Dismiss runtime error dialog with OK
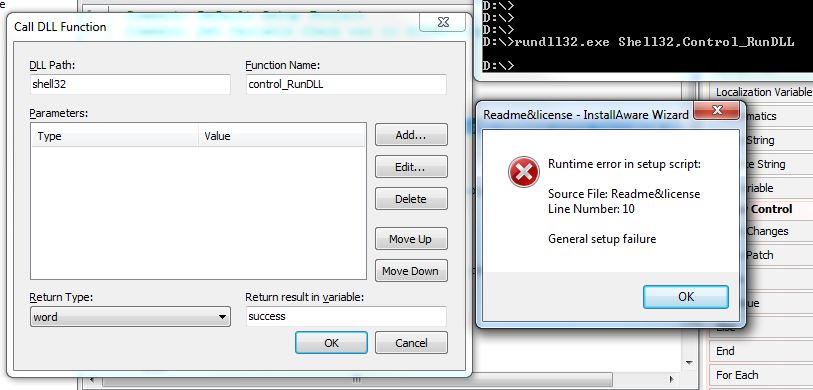This screenshot has height=390, width=813. tap(686, 297)
